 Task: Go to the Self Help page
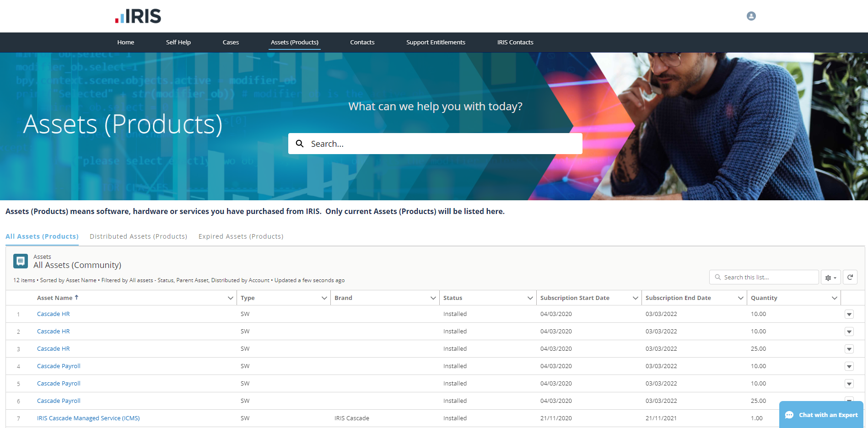tap(178, 42)
